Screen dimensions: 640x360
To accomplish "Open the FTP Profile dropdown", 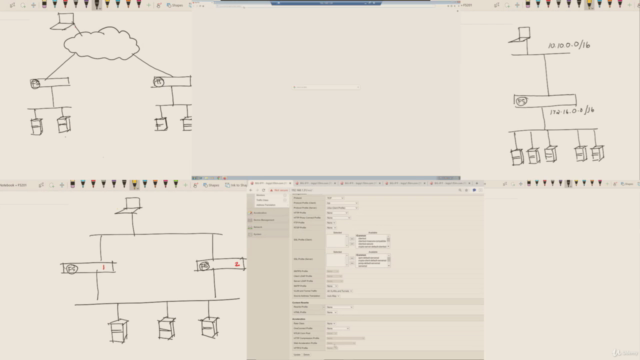I will coord(331,222).
